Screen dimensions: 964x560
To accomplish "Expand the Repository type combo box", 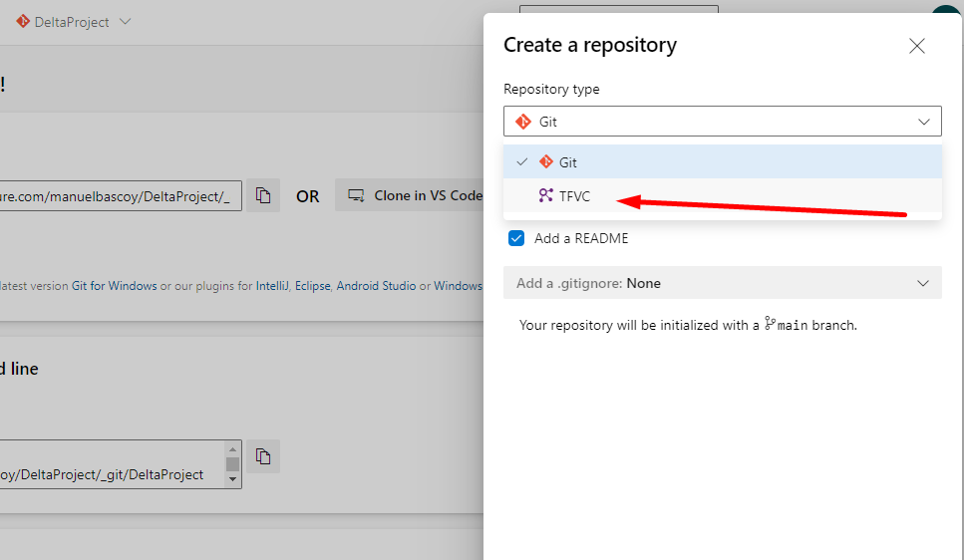I will [x=722, y=122].
